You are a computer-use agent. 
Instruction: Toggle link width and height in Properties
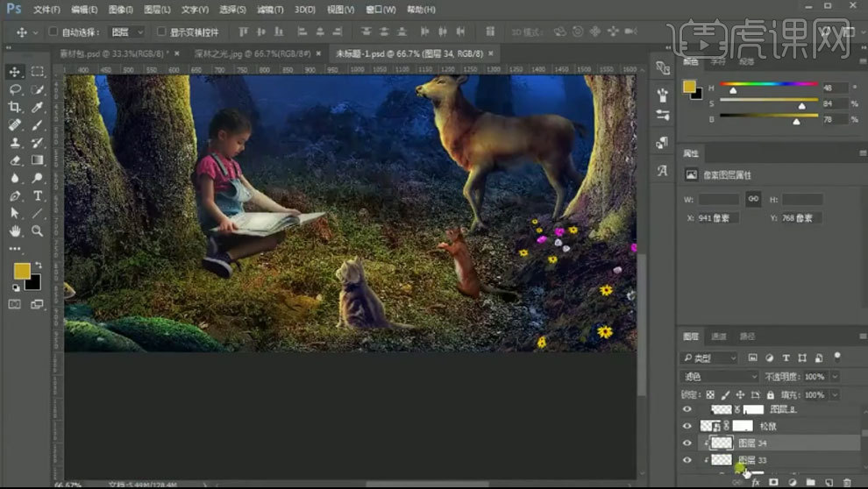753,199
